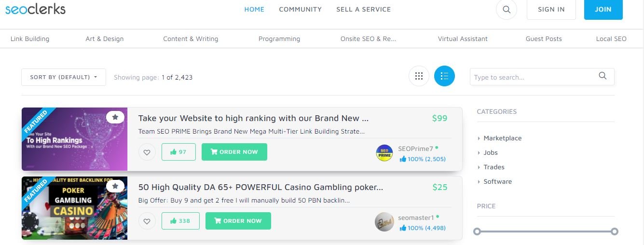Click the magnifier in the search box
Image resolution: width=644 pixels, height=245 pixels.
coord(603,76)
